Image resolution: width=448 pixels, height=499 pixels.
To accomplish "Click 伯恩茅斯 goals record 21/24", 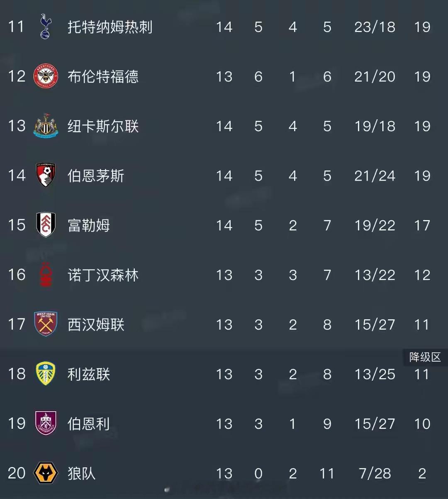I will (375, 176).
